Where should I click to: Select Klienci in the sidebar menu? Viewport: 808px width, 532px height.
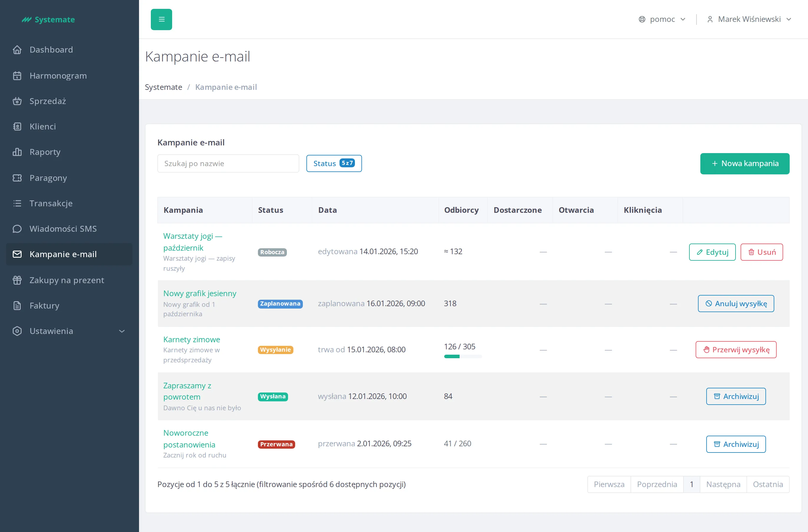coord(69,126)
